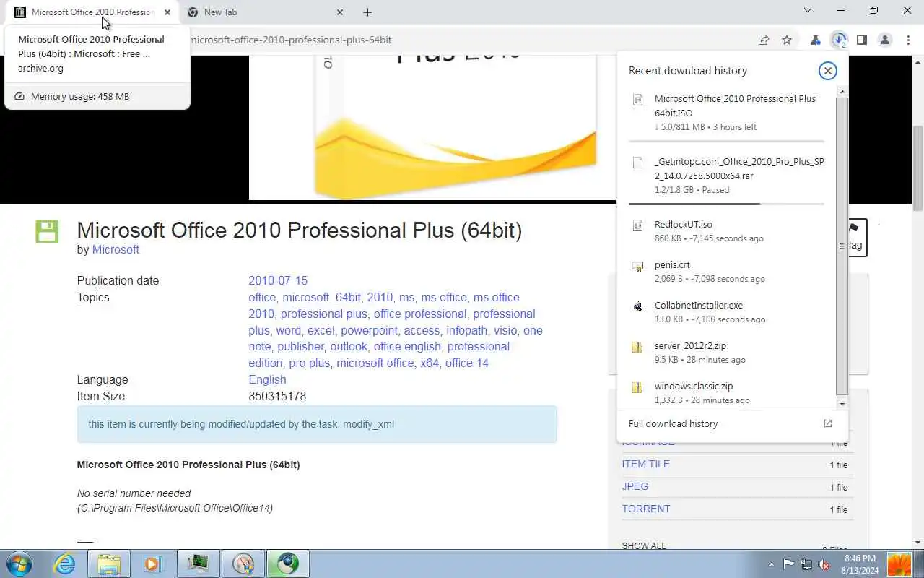924x578 pixels.
Task: Click the download list scrollbar thumb
Action: point(842,246)
